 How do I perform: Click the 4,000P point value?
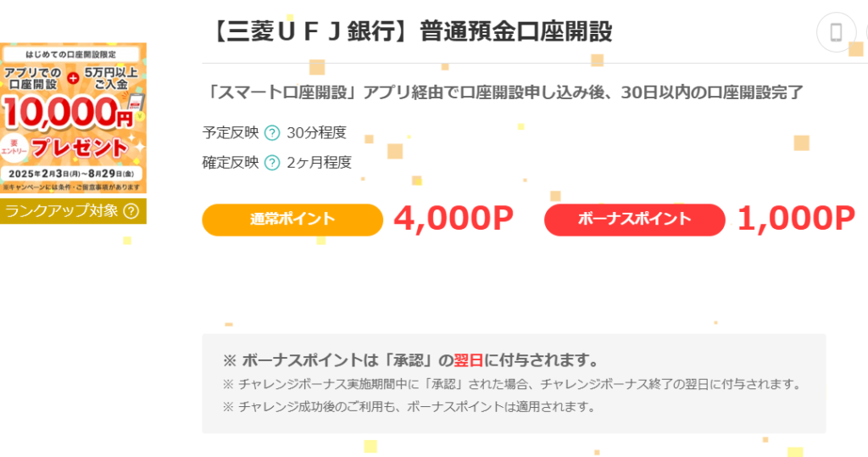click(453, 219)
